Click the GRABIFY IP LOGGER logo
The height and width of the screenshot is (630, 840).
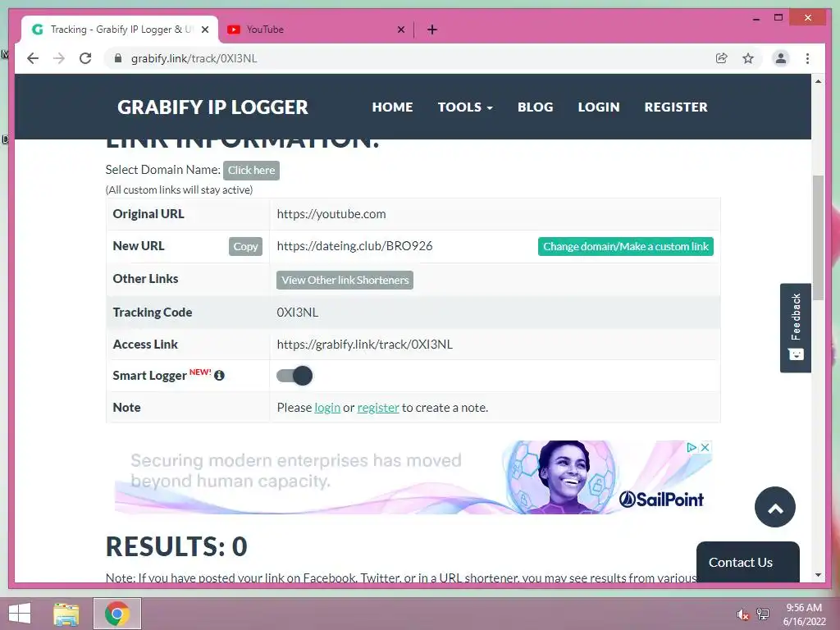(x=212, y=107)
